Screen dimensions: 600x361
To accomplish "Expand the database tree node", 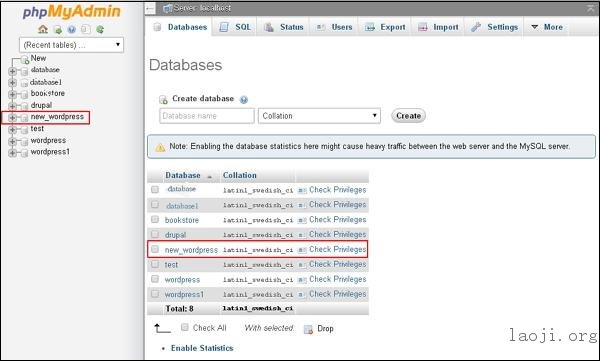I will coord(12,71).
